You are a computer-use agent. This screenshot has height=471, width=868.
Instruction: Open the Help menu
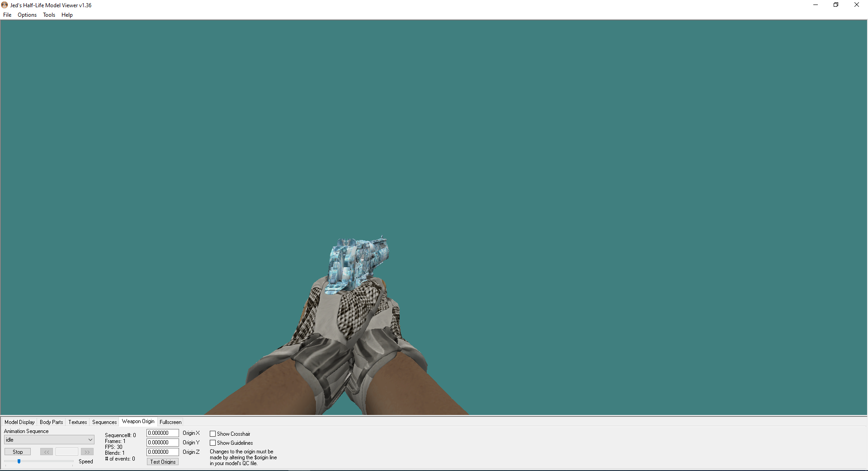pyautogui.click(x=67, y=15)
